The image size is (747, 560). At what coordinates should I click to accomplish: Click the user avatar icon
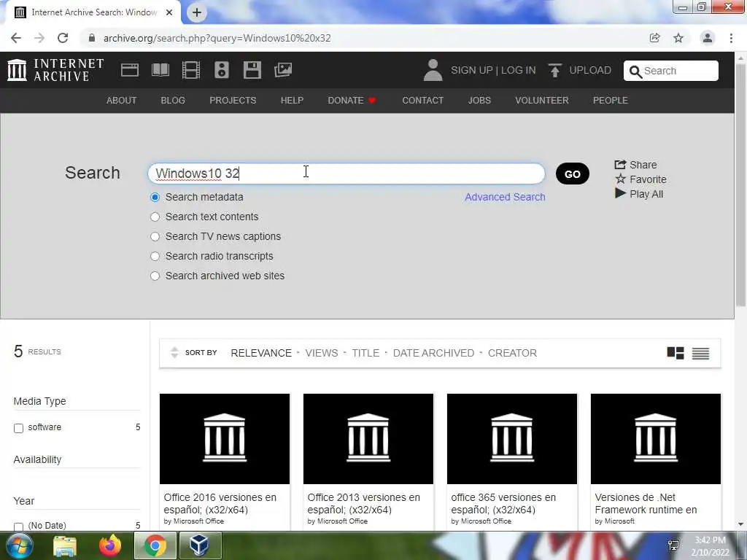click(433, 70)
